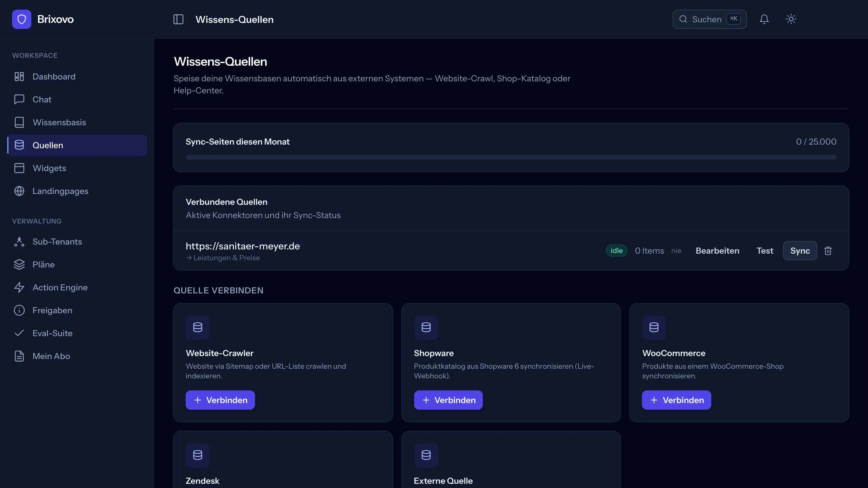
Task: Switch theme with the sun icon
Action: coord(791,19)
